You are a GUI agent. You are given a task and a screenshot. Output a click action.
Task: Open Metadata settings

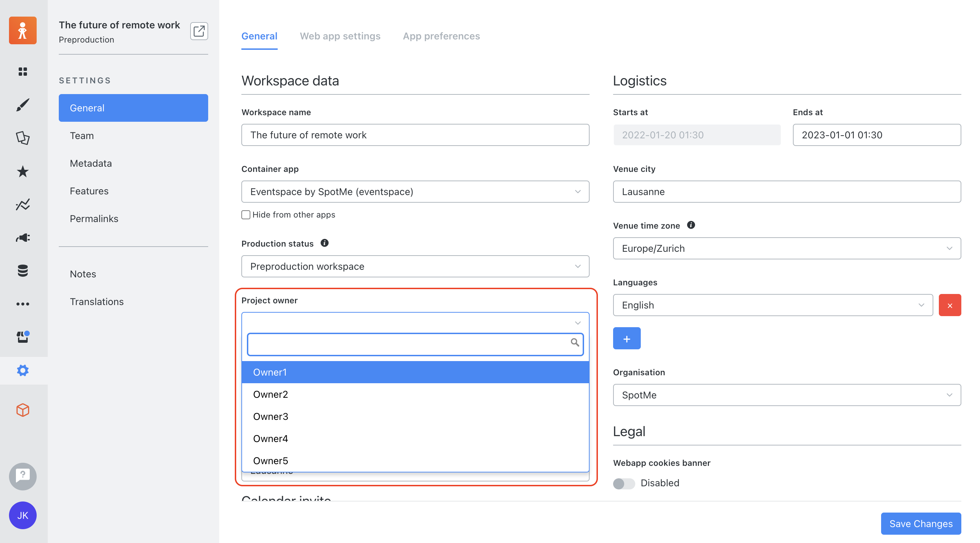click(133, 163)
